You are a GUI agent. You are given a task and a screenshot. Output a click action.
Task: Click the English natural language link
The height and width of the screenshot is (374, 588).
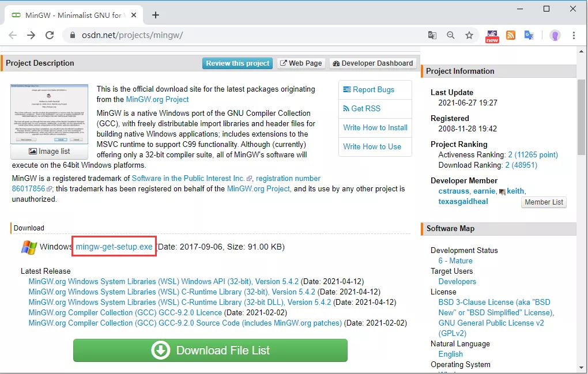point(450,354)
